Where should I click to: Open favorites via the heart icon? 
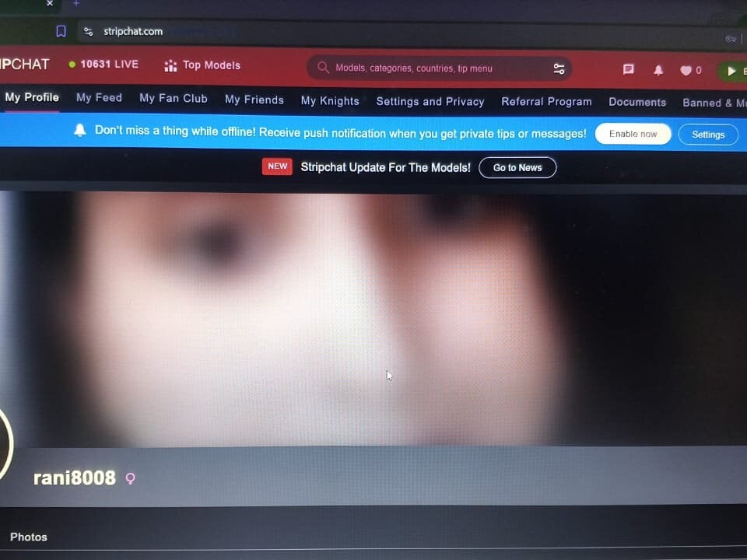pos(686,71)
